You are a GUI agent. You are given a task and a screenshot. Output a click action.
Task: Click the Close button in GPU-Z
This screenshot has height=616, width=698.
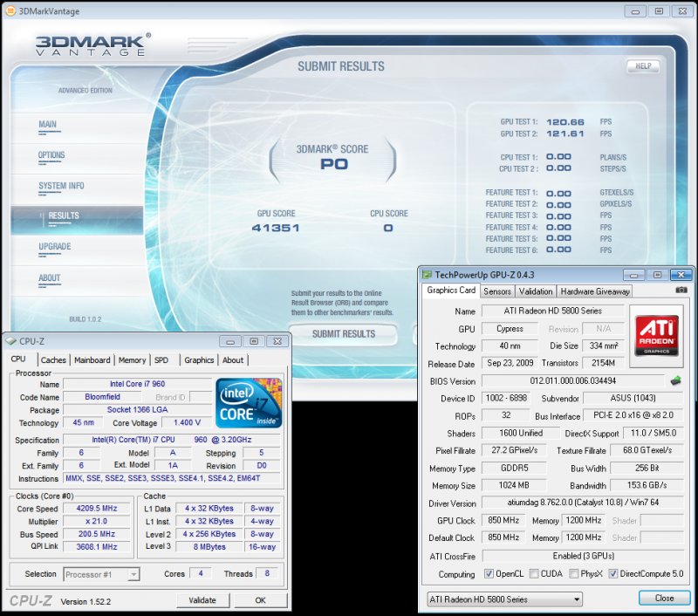(664, 599)
